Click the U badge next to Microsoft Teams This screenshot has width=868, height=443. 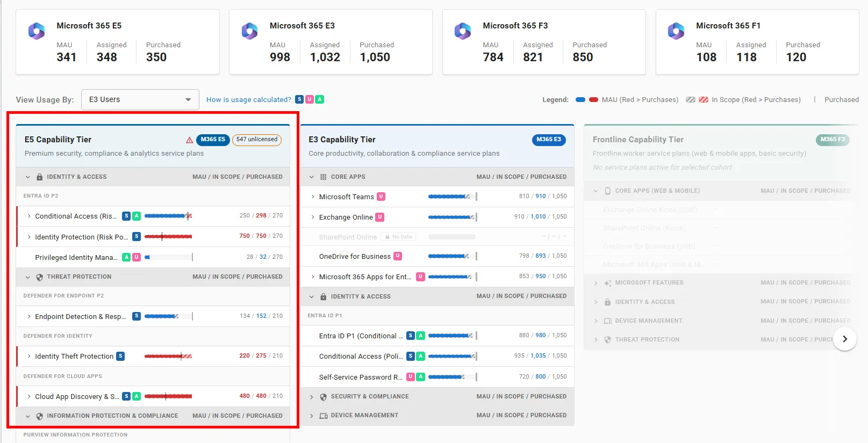coord(381,197)
